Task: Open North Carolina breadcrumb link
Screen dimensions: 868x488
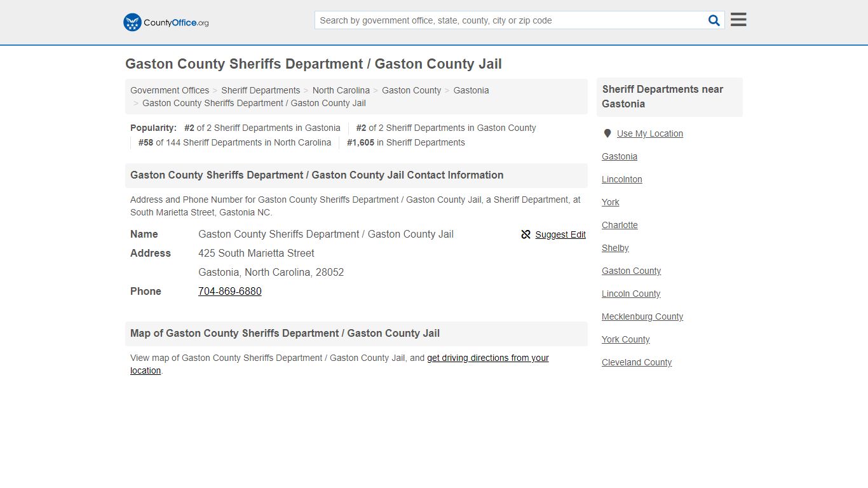Action: pyautogui.click(x=341, y=90)
